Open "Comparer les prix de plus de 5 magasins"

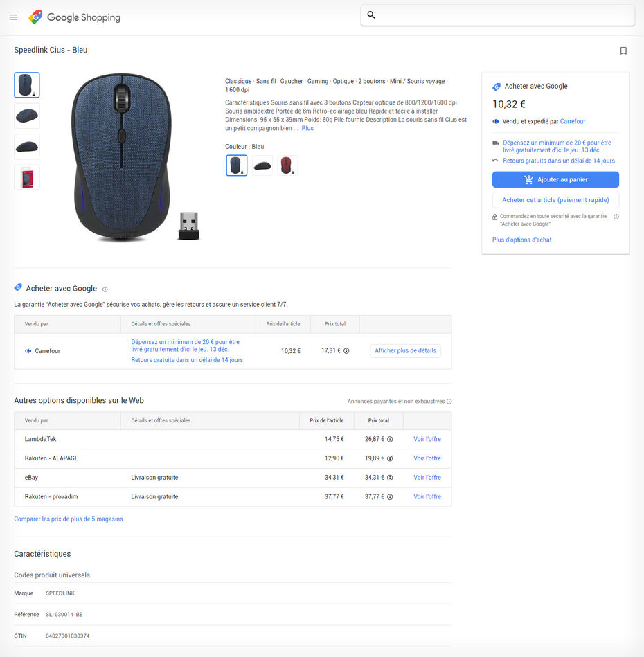tap(69, 519)
